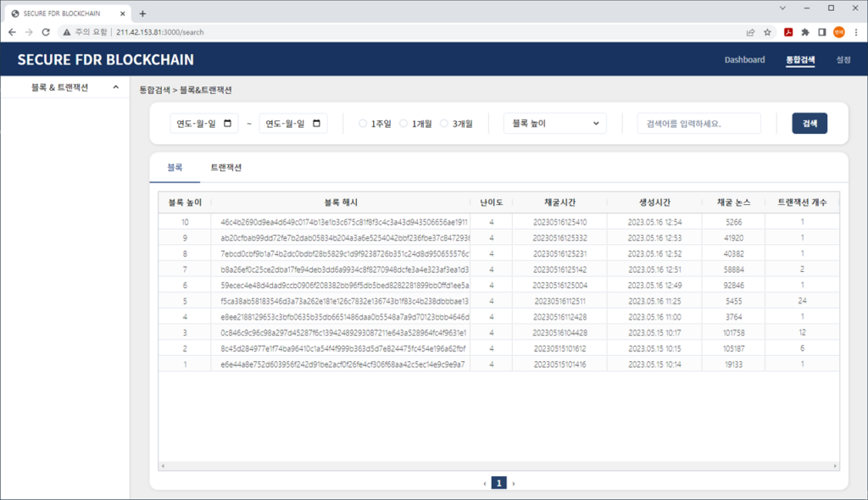Viewport: 868px width, 500px height.
Task: Click the 검색 button
Action: pos(810,124)
